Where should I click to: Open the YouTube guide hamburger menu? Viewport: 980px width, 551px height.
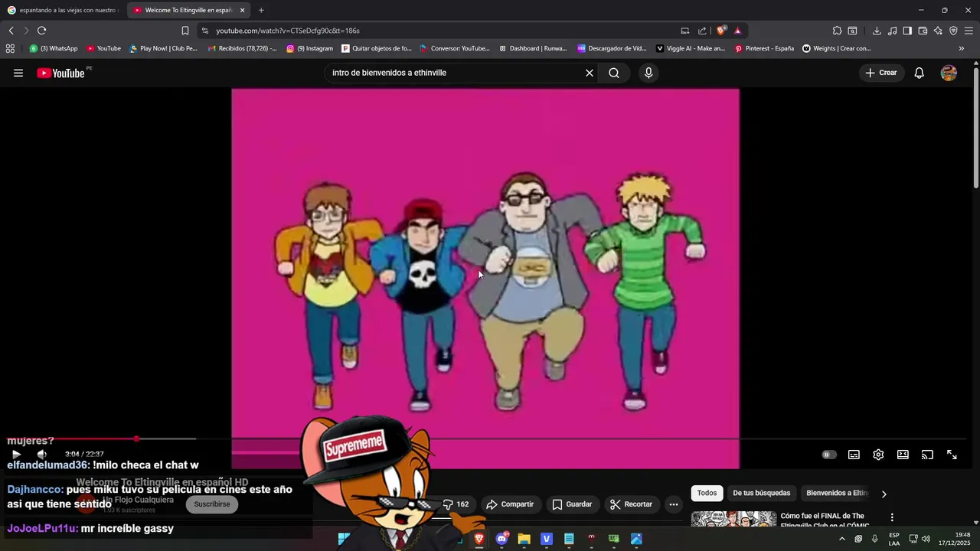[18, 73]
